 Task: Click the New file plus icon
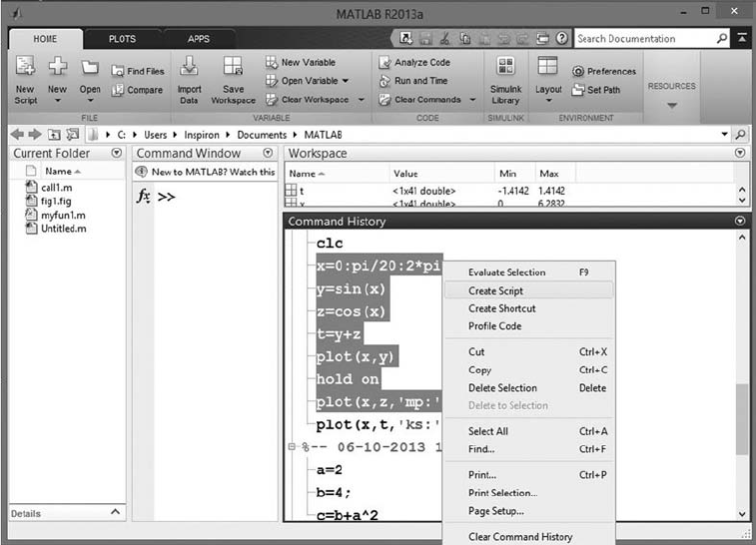(x=57, y=66)
